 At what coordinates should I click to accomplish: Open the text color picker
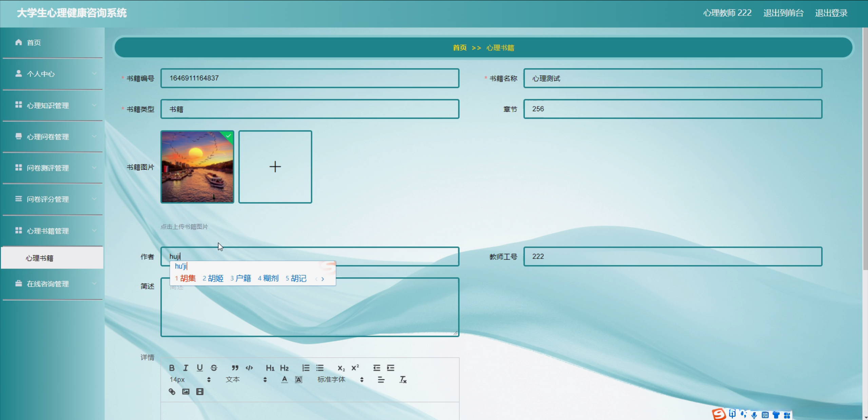click(x=285, y=380)
